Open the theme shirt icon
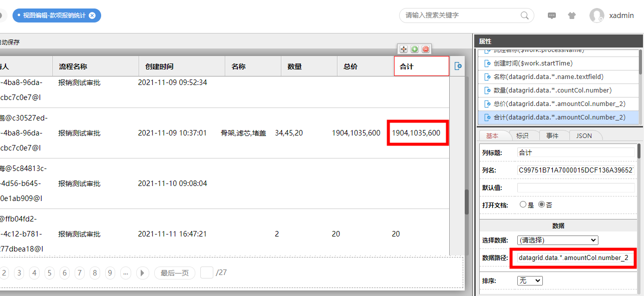The width and height of the screenshot is (644, 296). tap(572, 15)
